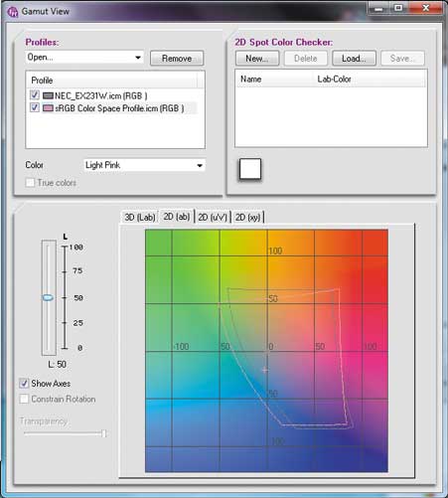Click the Remove profile button

click(x=177, y=59)
